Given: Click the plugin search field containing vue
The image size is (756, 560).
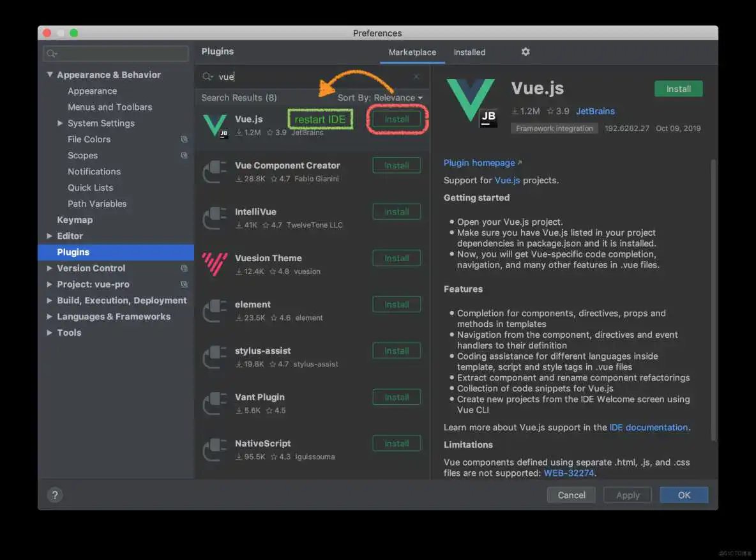Looking at the screenshot, I should [x=313, y=77].
